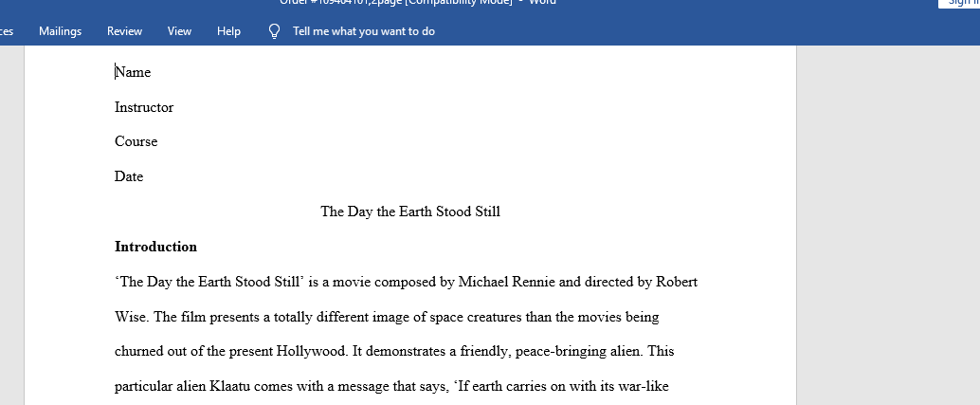Click the 'Name' line in the document
This screenshot has height=405, width=980.
pyautogui.click(x=133, y=72)
